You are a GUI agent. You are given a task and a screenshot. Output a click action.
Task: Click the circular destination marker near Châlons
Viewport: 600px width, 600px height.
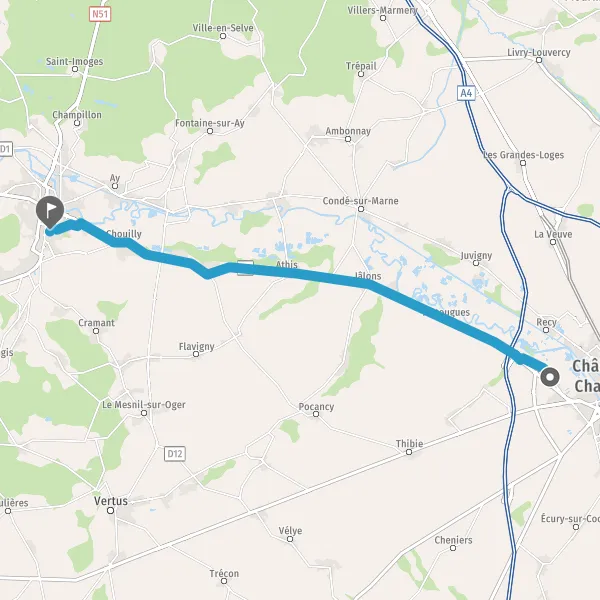(x=550, y=377)
